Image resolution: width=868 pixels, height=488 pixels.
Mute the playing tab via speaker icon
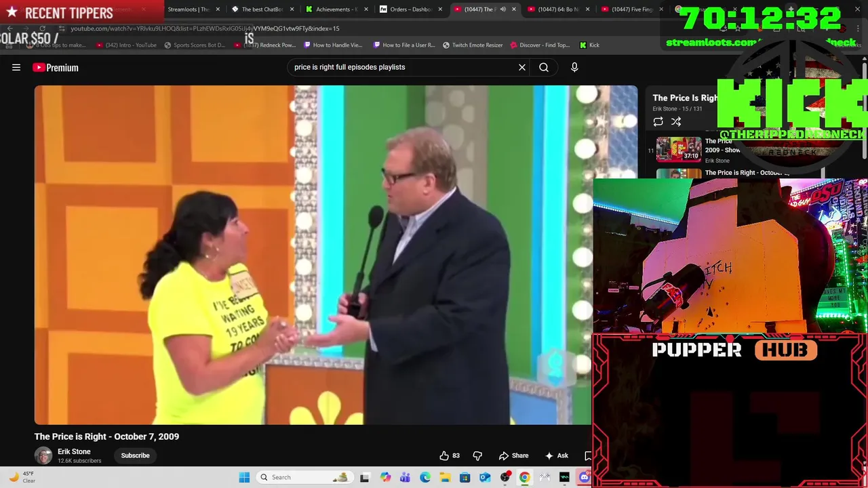tap(502, 9)
